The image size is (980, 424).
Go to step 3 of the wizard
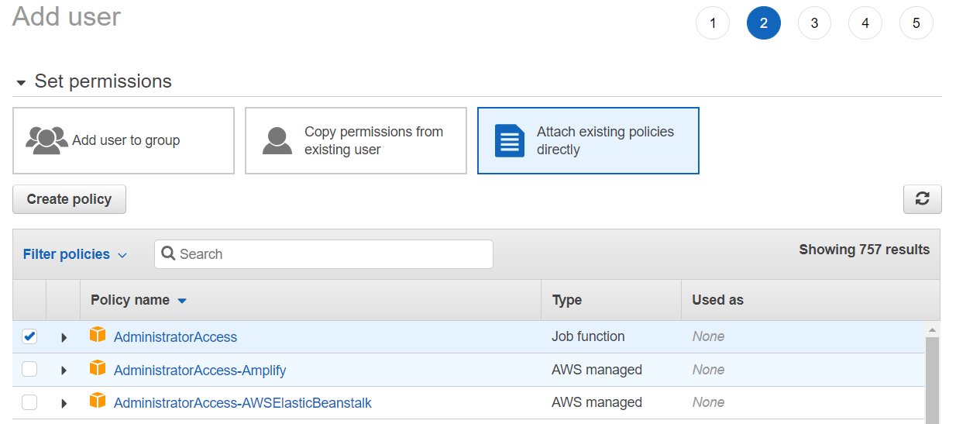814,23
